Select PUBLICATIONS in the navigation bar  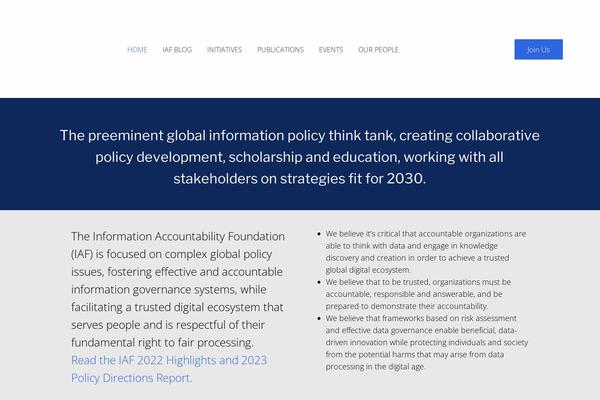coord(280,50)
